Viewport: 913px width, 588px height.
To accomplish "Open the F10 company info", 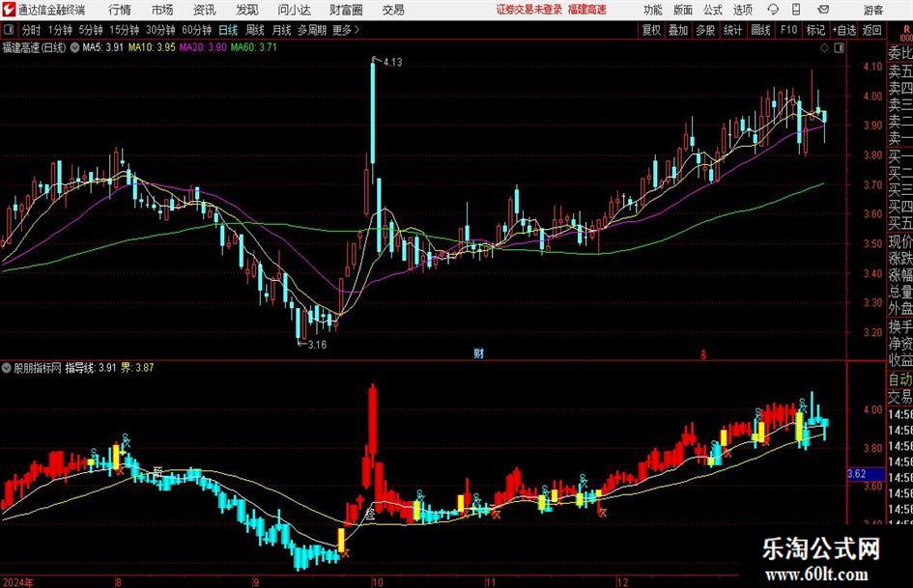I will click(x=788, y=30).
